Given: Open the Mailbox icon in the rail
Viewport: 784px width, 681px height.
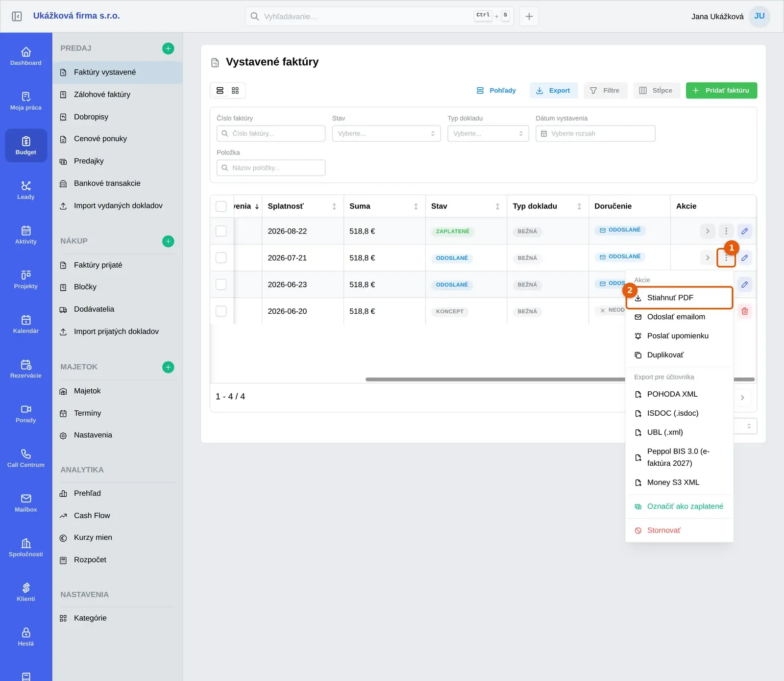Looking at the screenshot, I should [26, 503].
